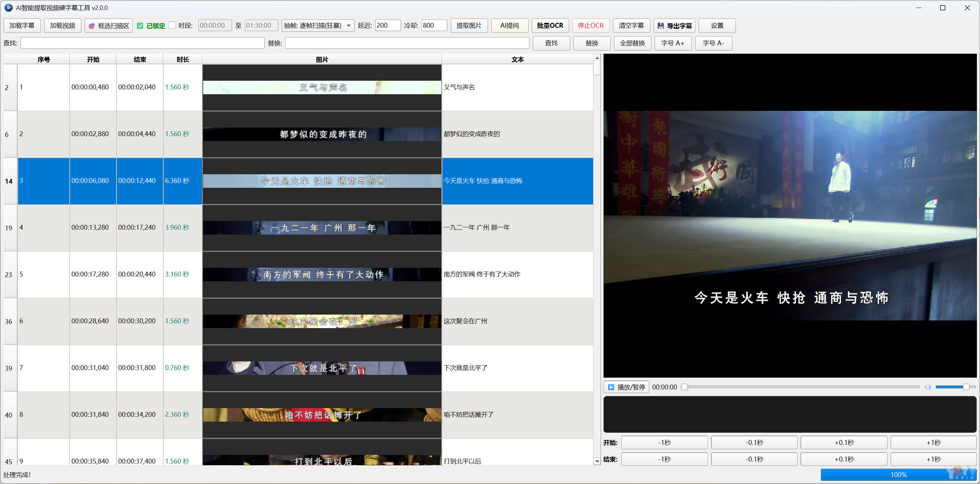Click 结束 row -1秒 button
The width and height of the screenshot is (980, 484).
[664, 459]
